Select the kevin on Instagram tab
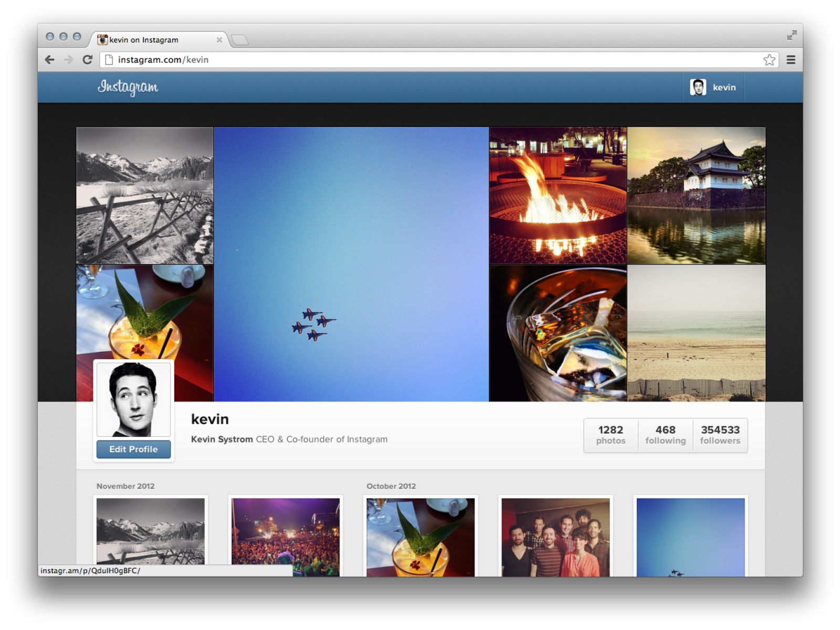The width and height of the screenshot is (840, 630). pos(152,40)
